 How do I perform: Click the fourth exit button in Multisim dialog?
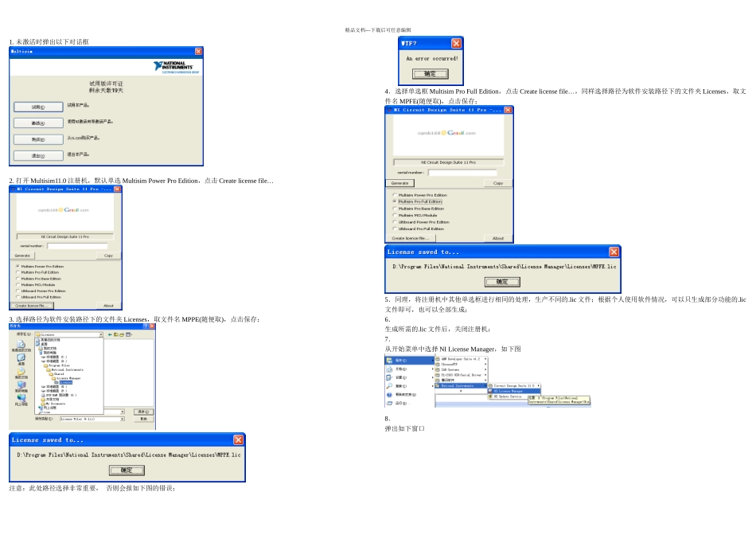click(x=38, y=156)
